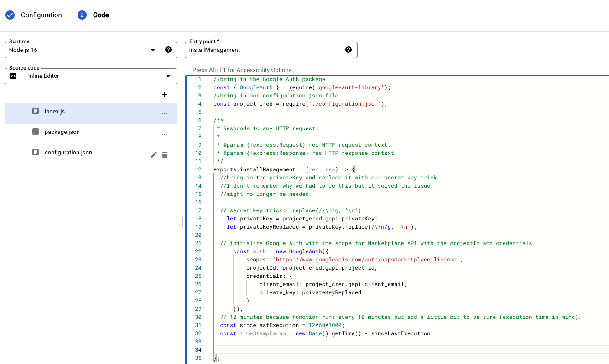Select the configuration.json file
The height and width of the screenshot is (364, 609).
pos(91,154)
